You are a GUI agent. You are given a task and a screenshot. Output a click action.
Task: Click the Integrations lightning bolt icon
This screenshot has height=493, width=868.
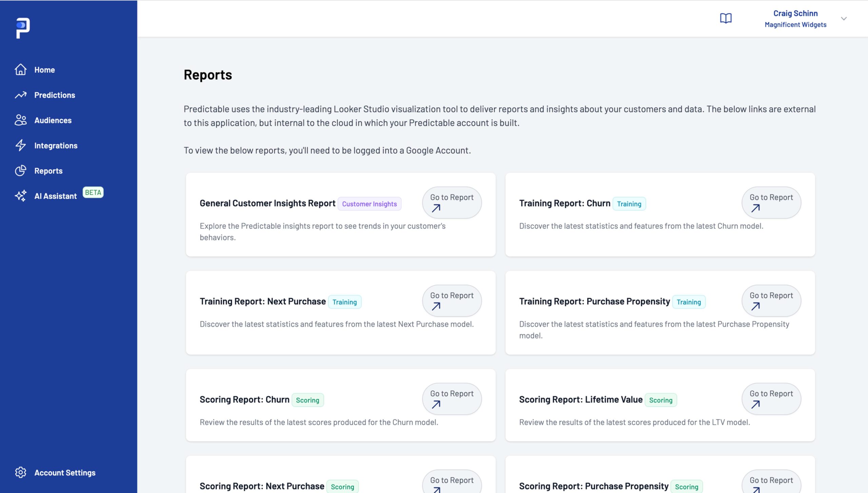tap(20, 145)
